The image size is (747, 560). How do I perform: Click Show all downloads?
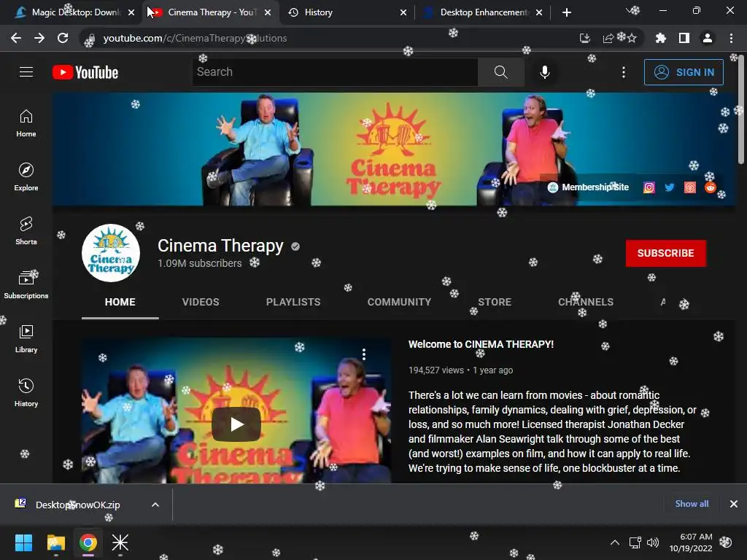[692, 503]
